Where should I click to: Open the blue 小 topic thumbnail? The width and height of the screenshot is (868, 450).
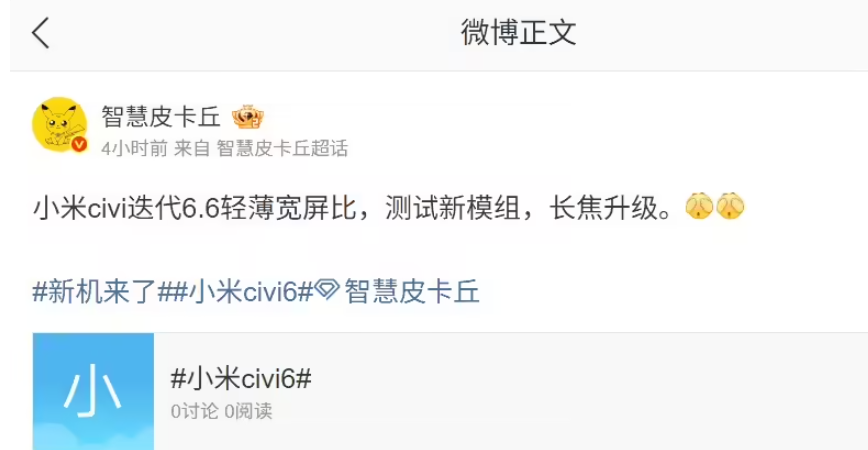(93, 391)
